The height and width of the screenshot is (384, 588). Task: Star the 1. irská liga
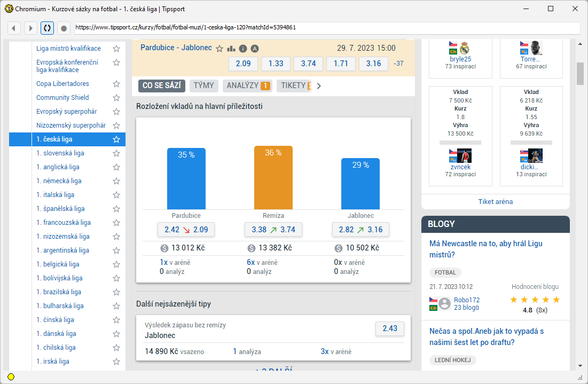[x=116, y=361]
